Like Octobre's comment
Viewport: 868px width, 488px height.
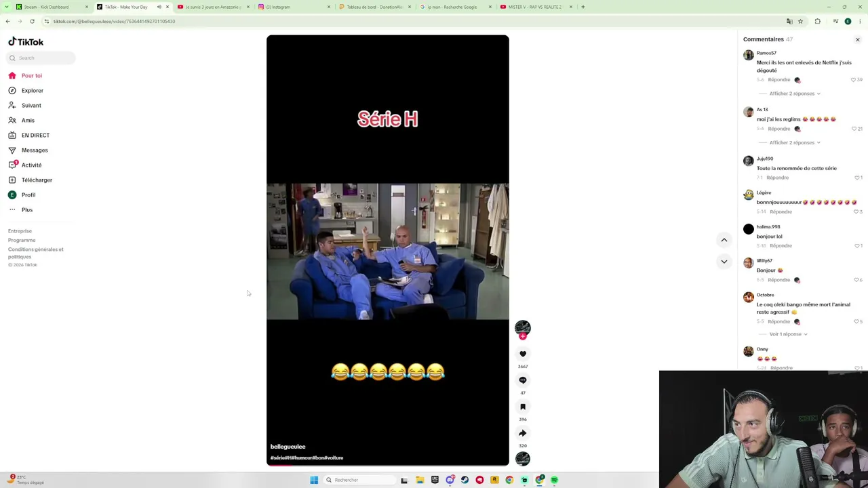[856, 321]
